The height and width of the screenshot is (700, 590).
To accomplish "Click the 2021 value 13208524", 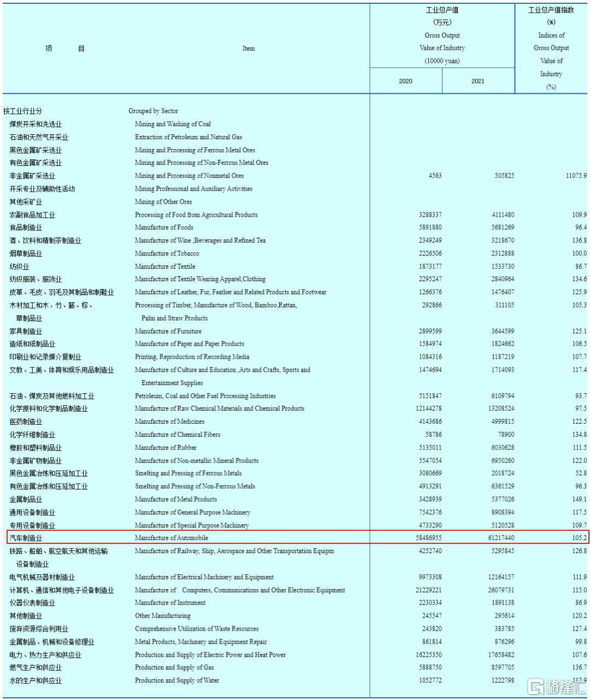I will 501,409.
